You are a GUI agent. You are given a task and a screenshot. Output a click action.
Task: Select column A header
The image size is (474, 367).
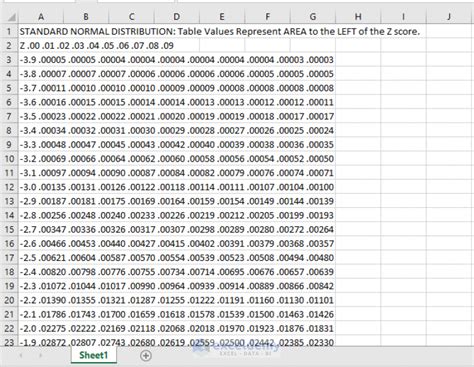(41, 16)
